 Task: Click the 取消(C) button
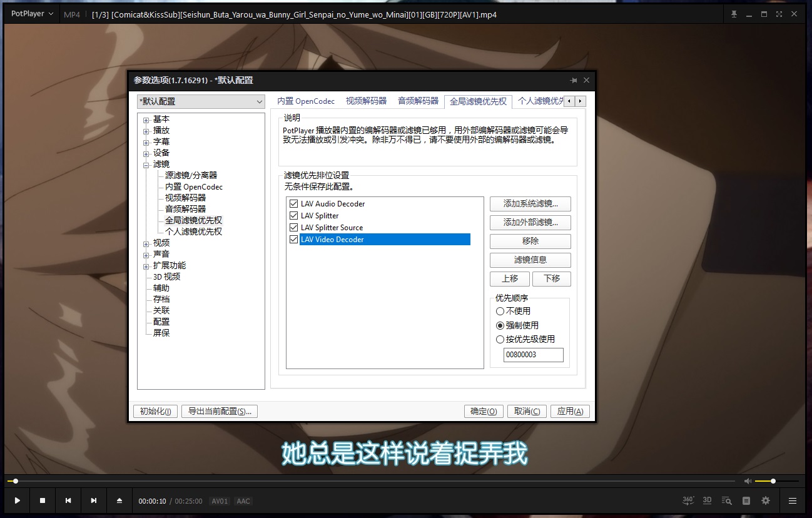pos(527,412)
